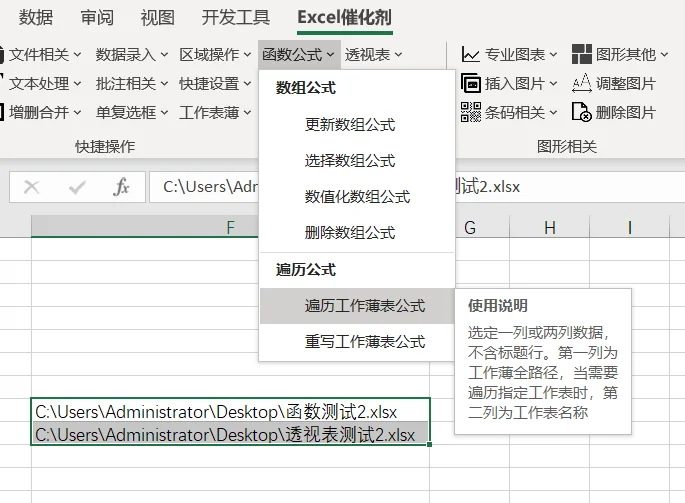Click the formula bar cancel X icon
Viewport: 685px width, 503px height.
pos(31,187)
